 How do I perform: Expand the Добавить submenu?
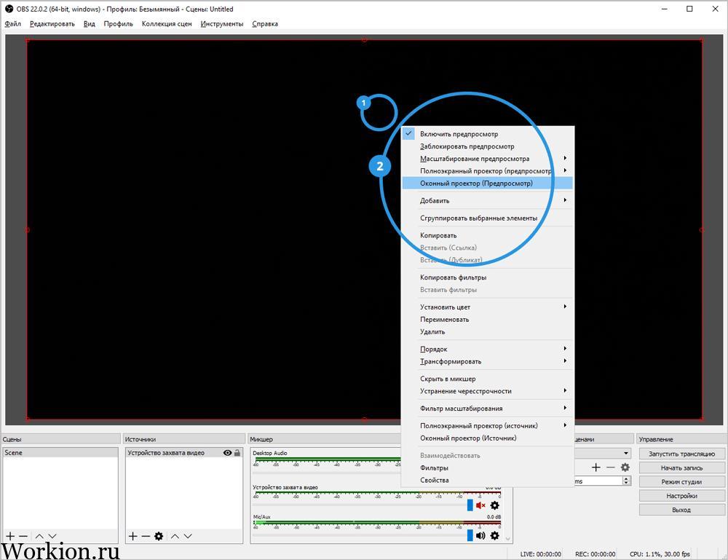pos(488,200)
